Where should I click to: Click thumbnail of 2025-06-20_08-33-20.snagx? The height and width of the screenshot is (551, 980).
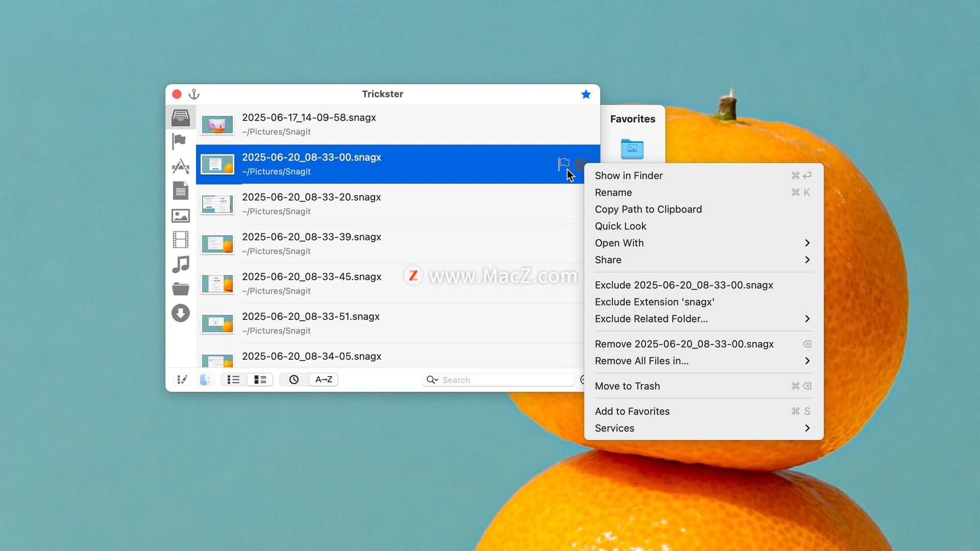pyautogui.click(x=217, y=204)
